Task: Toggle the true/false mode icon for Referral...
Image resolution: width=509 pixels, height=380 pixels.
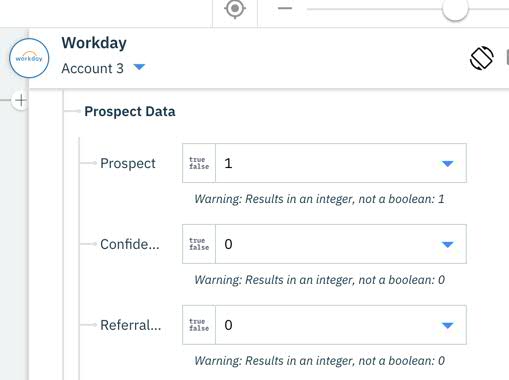Action: [199, 325]
